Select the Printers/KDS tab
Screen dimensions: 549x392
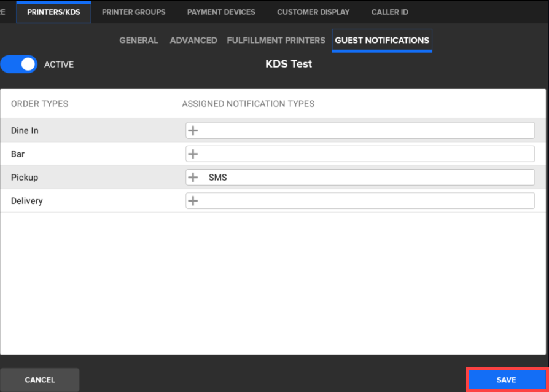point(53,12)
